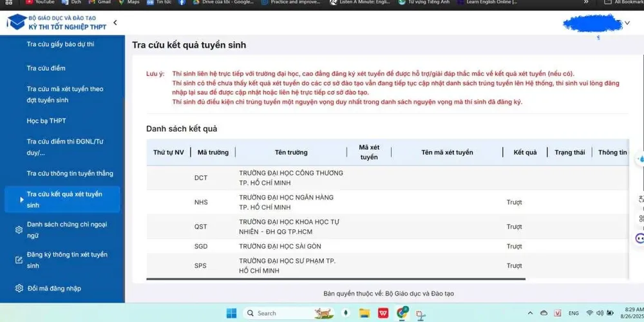Screen dimensions: 644x322
Task: Open File Explorer from the taskbar
Action: pos(365,314)
